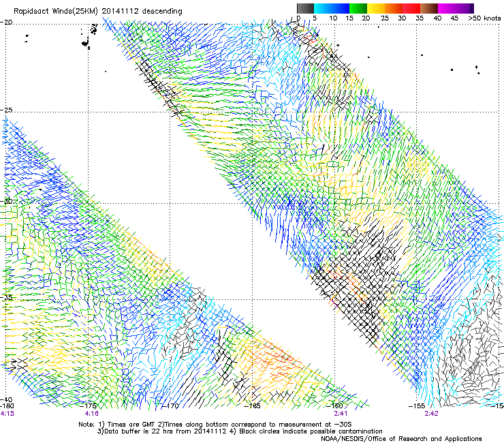The height and width of the screenshot is (443, 504).
Task: Click the longitude label '-165'
Action: pyautogui.click(x=252, y=406)
